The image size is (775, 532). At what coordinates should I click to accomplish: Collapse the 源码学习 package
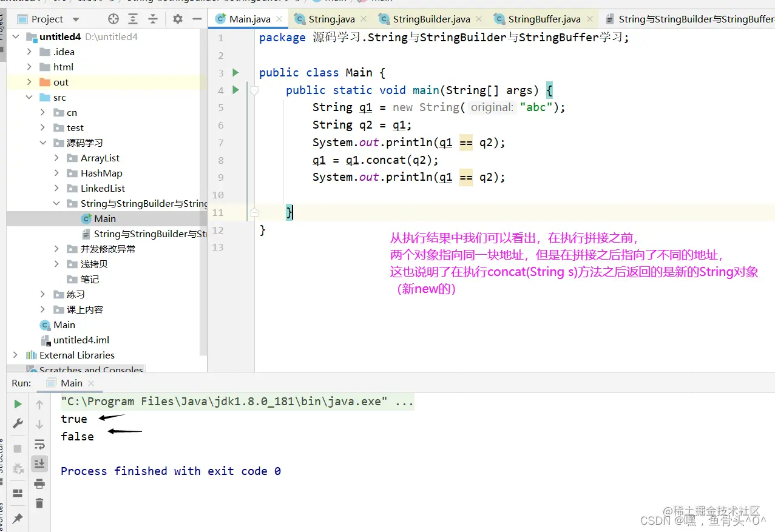(42, 143)
